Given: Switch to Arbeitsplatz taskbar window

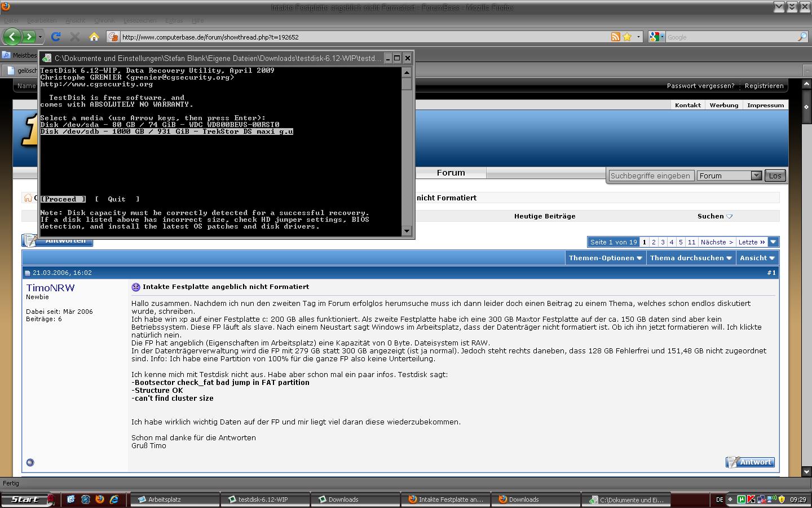Looking at the screenshot, I should (175, 500).
